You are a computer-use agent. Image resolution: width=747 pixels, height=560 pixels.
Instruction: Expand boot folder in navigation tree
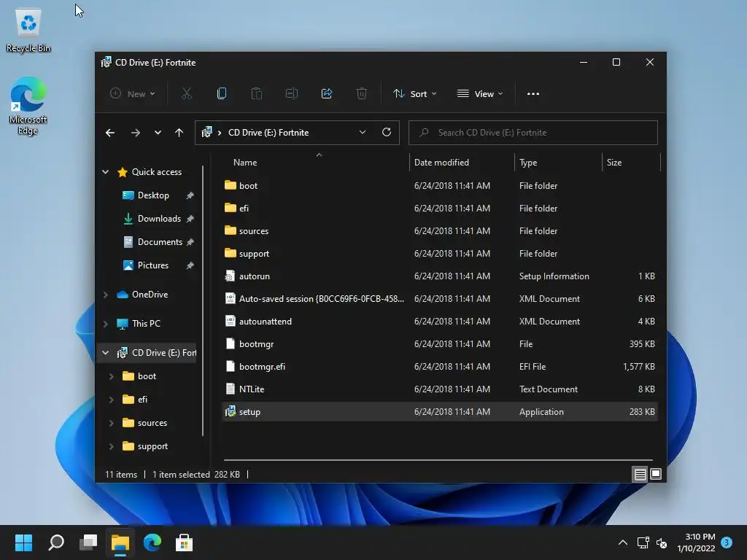(111, 376)
